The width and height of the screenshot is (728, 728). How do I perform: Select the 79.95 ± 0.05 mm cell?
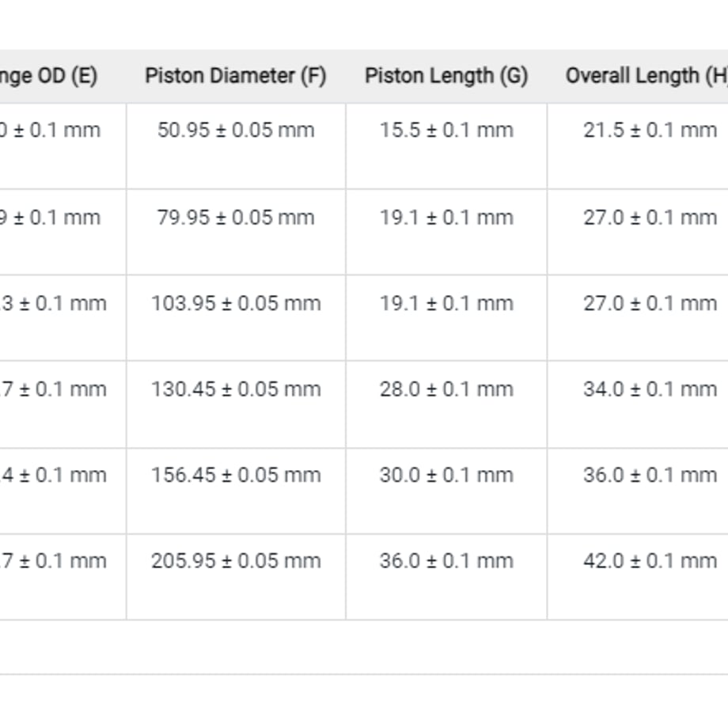[x=236, y=232]
